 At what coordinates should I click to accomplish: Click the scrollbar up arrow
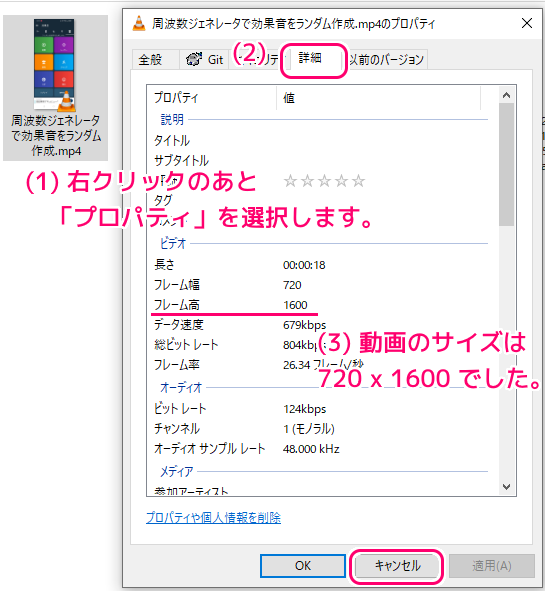tap(506, 95)
